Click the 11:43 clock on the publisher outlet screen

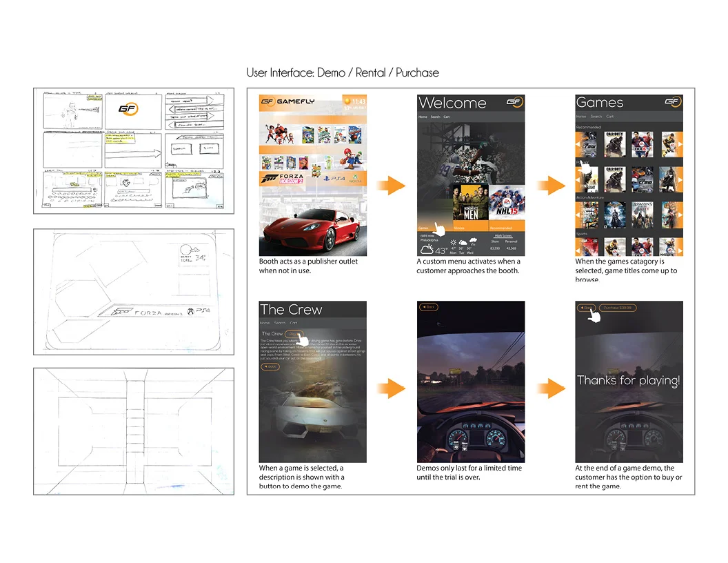point(359,101)
